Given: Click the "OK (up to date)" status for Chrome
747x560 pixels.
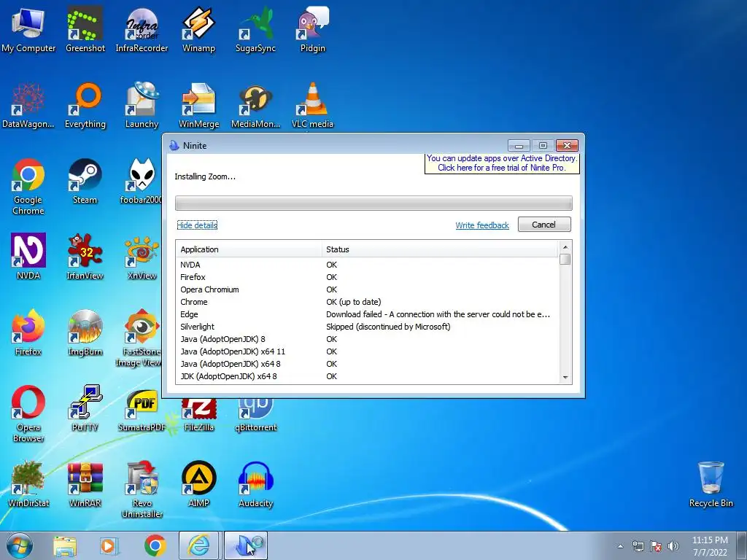Looking at the screenshot, I should coord(354,302).
